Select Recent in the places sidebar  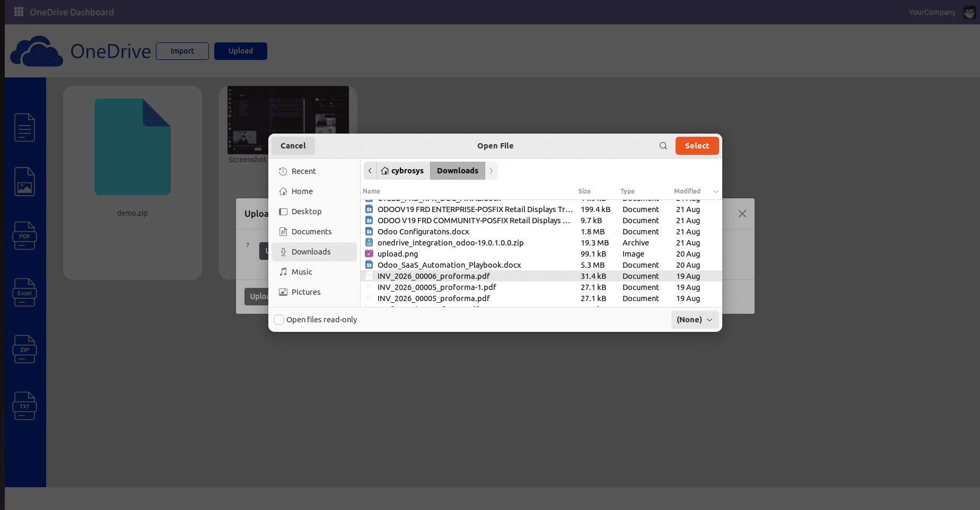pos(314,171)
